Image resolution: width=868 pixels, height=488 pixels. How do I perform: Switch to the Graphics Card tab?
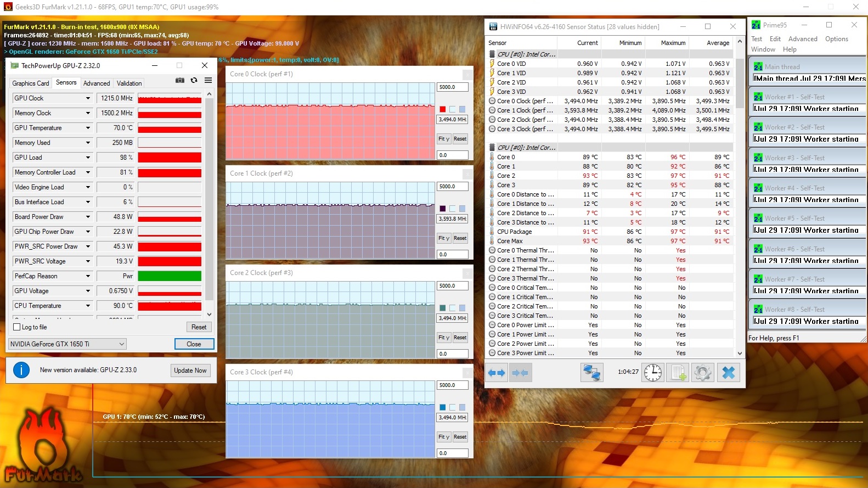(31, 83)
